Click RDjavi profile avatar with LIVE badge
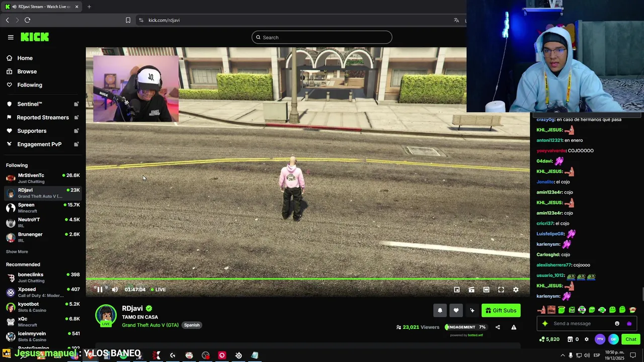The image size is (644, 362). pyautogui.click(x=106, y=316)
